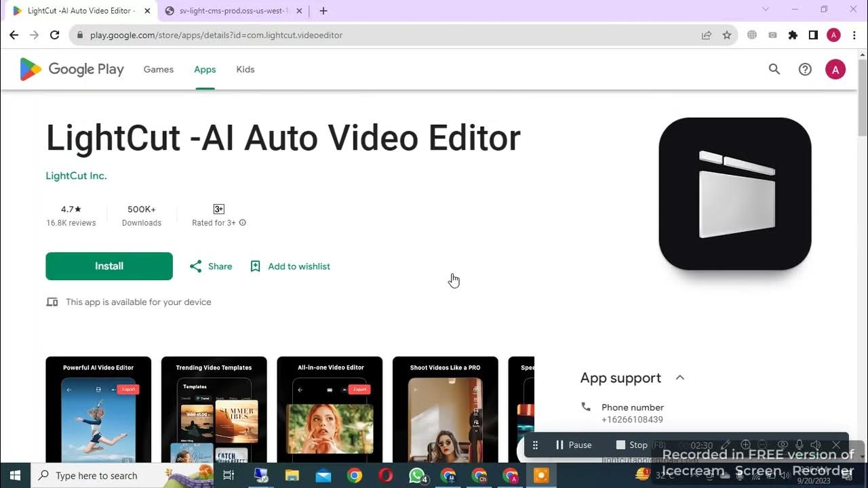
Task: Open Task View in the taskbar
Action: (229, 476)
